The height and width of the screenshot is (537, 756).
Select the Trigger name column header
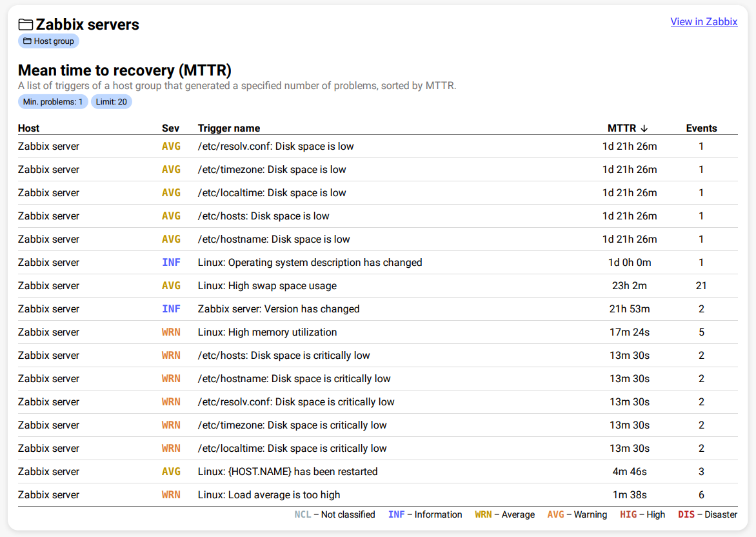(x=229, y=128)
